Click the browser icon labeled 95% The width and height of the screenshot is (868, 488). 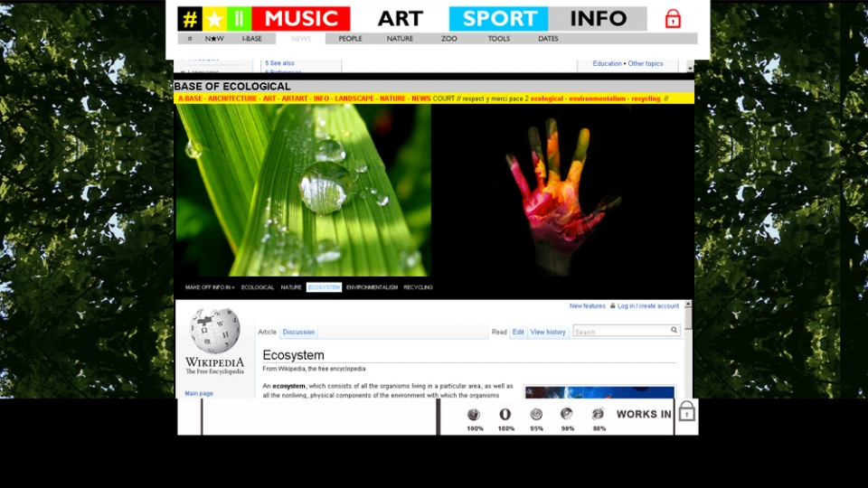tap(536, 415)
